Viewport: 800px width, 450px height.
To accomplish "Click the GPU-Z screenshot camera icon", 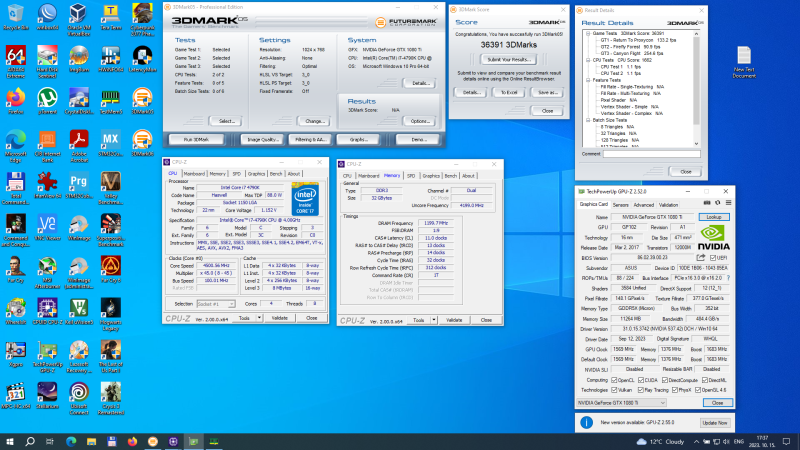I will click(x=707, y=203).
